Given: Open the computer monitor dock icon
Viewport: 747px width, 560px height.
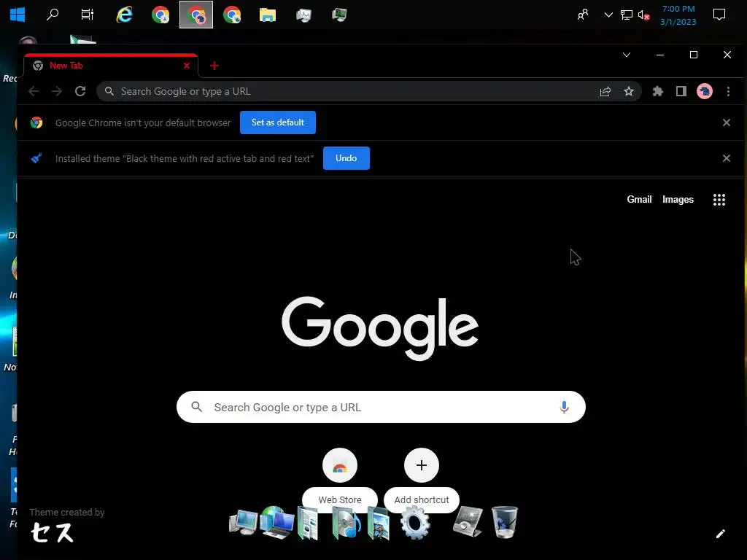Looking at the screenshot, I should pos(243,522).
